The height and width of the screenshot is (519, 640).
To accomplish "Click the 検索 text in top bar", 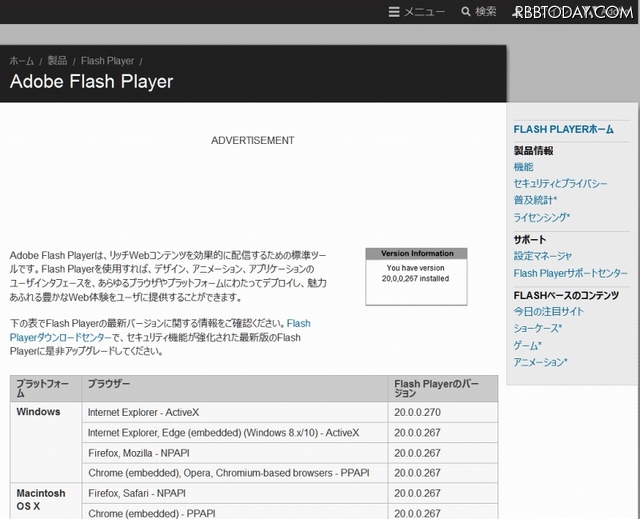I will tap(486, 12).
